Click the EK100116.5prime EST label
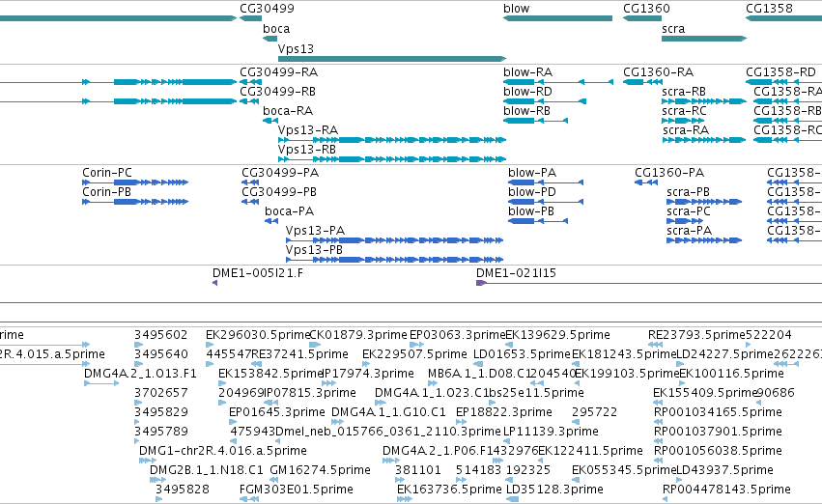822x504 pixels. tap(731, 374)
